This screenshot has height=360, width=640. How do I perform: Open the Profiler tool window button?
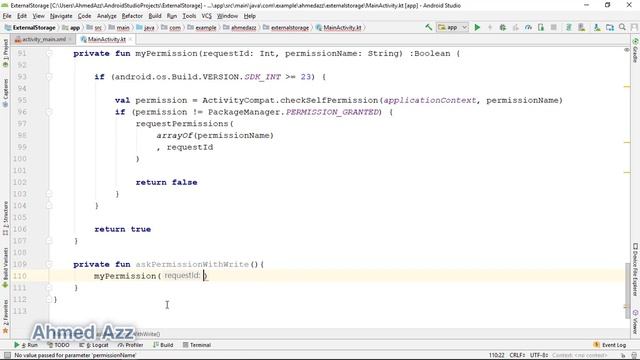coord(131,345)
